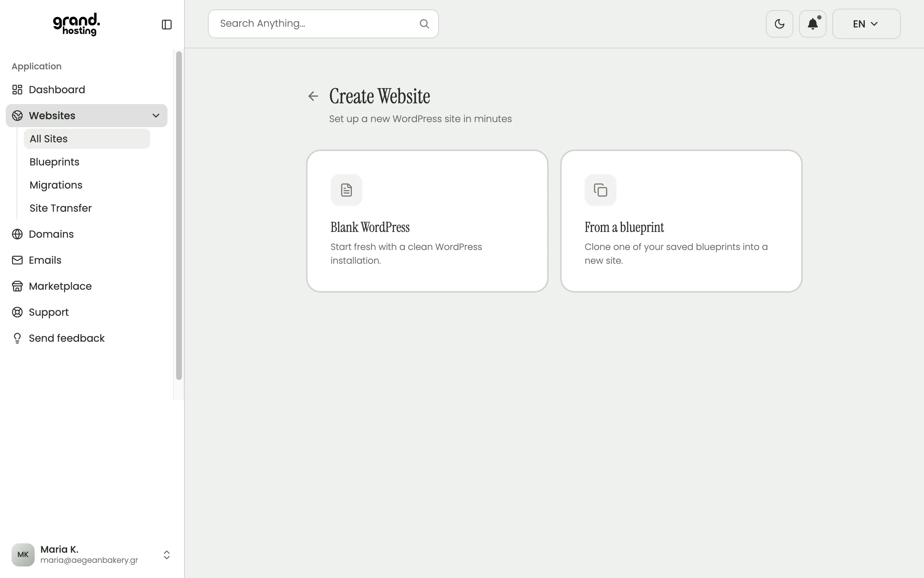Image resolution: width=924 pixels, height=578 pixels.
Task: Click the MK avatar
Action: tap(23, 555)
